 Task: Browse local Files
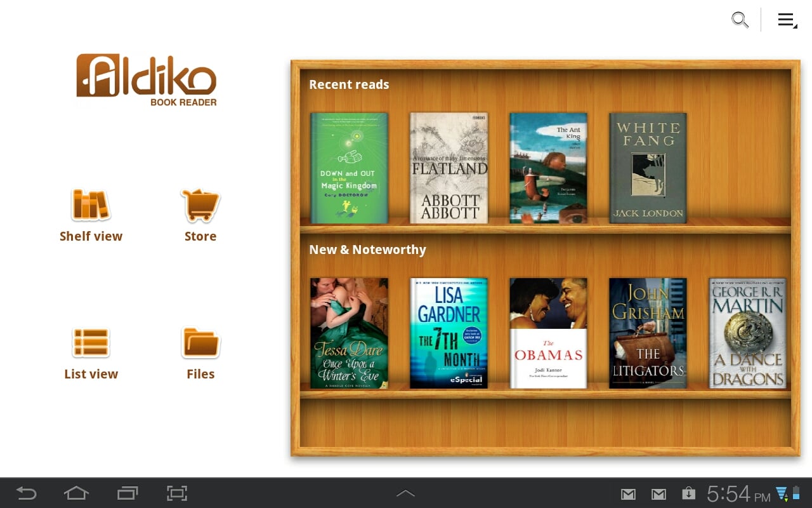pos(200,352)
